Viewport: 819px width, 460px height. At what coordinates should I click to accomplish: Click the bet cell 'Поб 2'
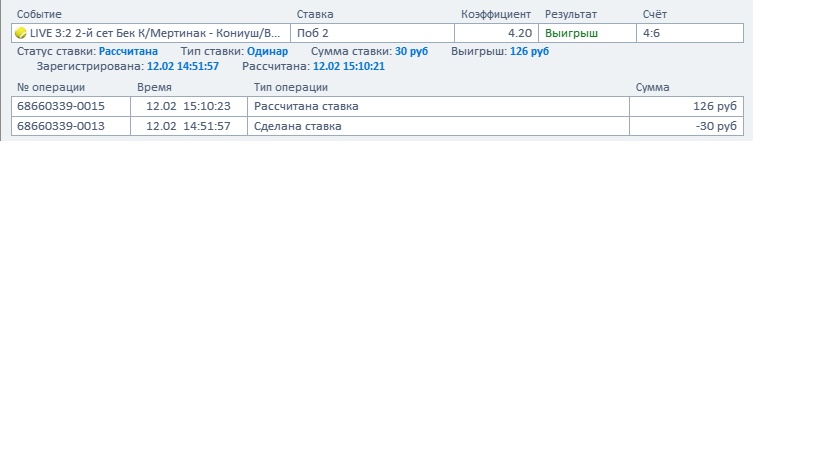pos(372,33)
